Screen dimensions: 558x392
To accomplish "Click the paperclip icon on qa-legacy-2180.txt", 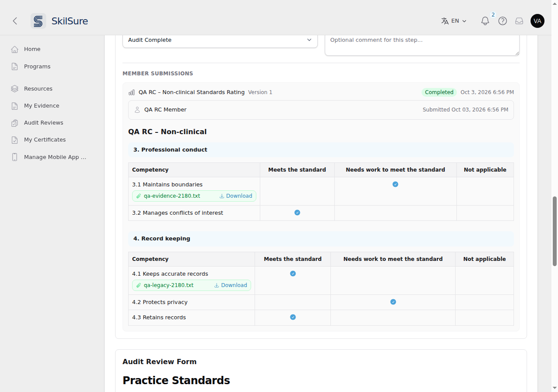I will [139, 285].
